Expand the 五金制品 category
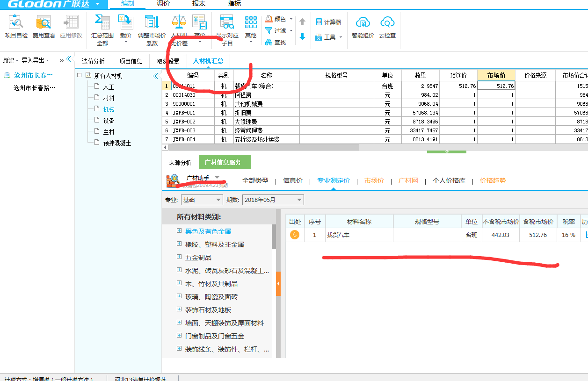 tap(179, 257)
